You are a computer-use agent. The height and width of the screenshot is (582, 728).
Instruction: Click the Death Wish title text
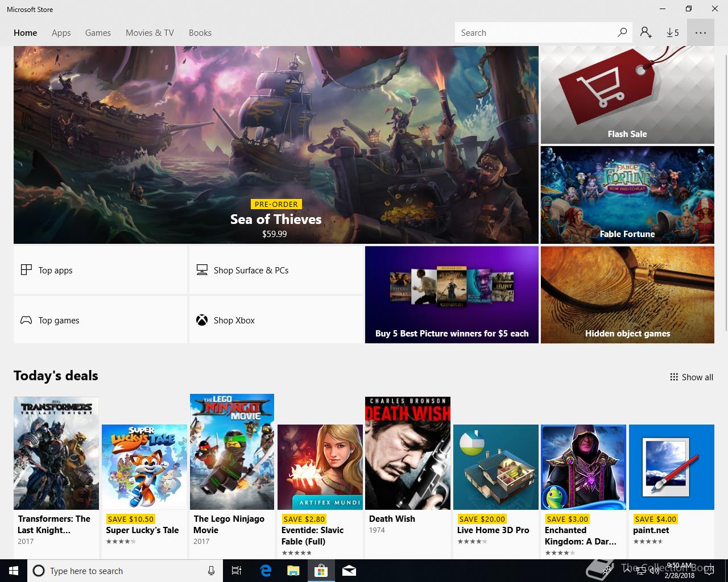pos(392,519)
